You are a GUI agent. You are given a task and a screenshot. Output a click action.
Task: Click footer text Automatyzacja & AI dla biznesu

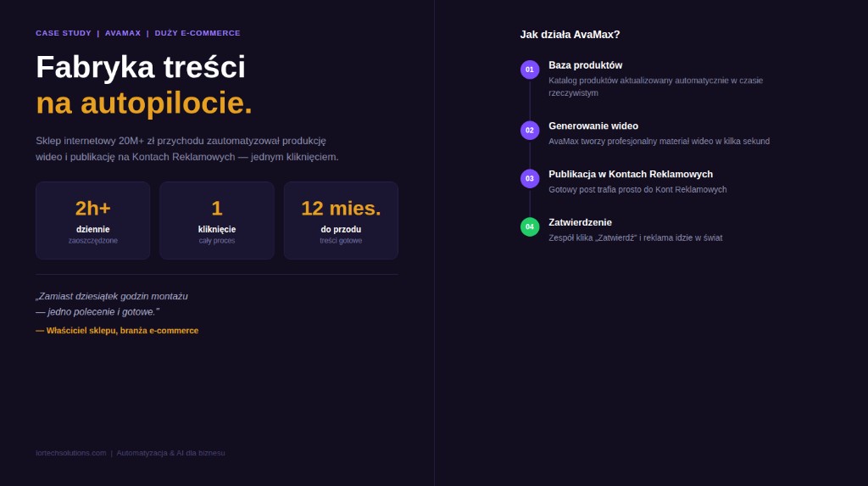tap(170, 453)
